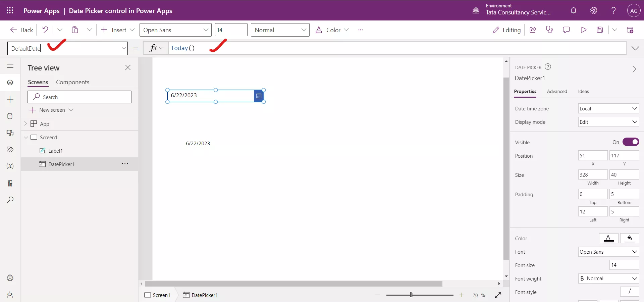Switch to the Advanced tab

[x=557, y=91]
